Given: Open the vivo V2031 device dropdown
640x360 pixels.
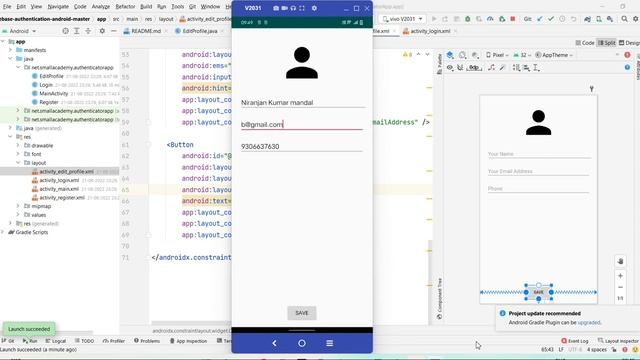Looking at the screenshot, I should tap(402, 19).
